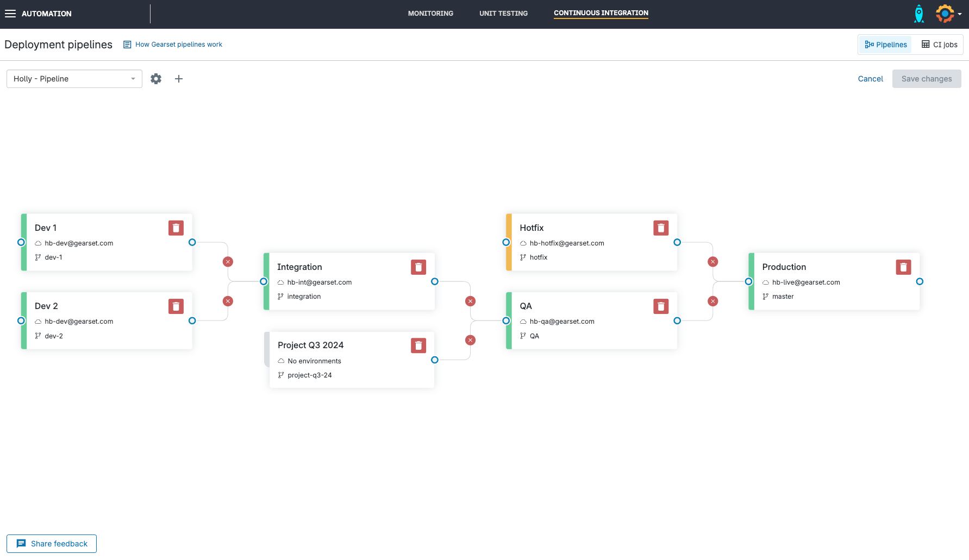This screenshot has width=969, height=560.
Task: Remove connection from Dev 1 to Integration
Action: 228,262
